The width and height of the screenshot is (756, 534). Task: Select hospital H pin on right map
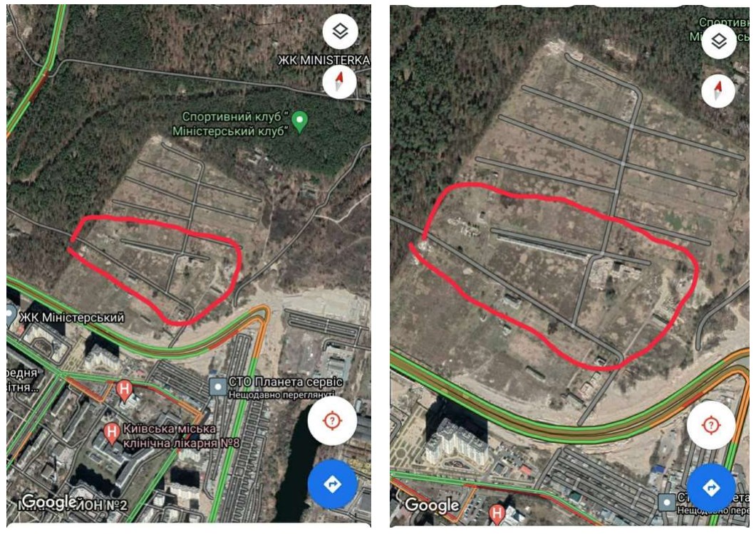[497, 514]
